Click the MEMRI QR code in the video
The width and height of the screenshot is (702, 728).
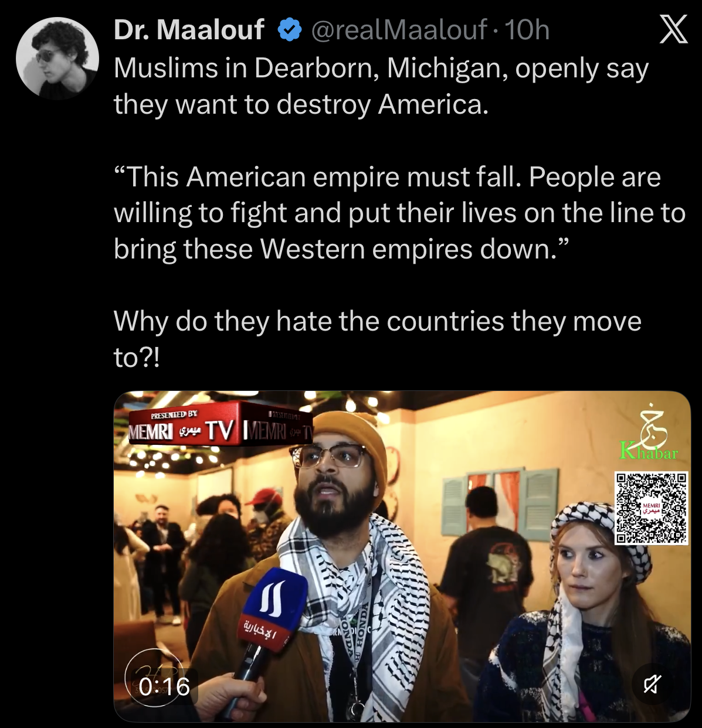651,508
